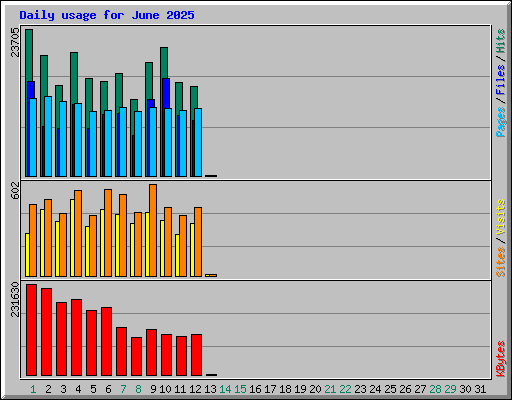
Task: Click day 4 on the date axis
Action: tap(78, 389)
